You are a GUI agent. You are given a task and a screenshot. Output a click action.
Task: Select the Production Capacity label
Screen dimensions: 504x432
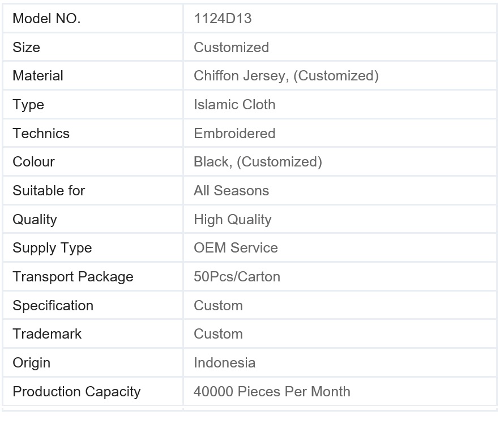point(77,392)
